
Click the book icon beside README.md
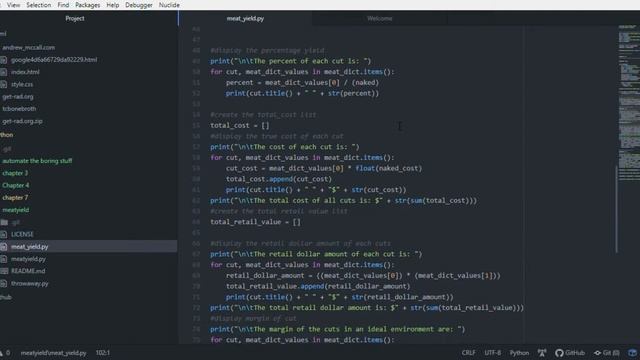point(4,271)
